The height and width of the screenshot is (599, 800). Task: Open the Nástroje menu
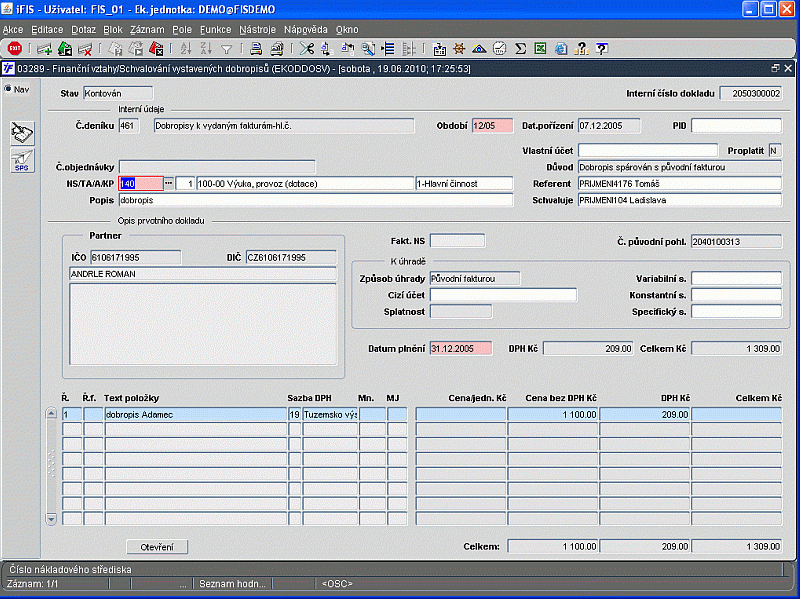tap(258, 30)
